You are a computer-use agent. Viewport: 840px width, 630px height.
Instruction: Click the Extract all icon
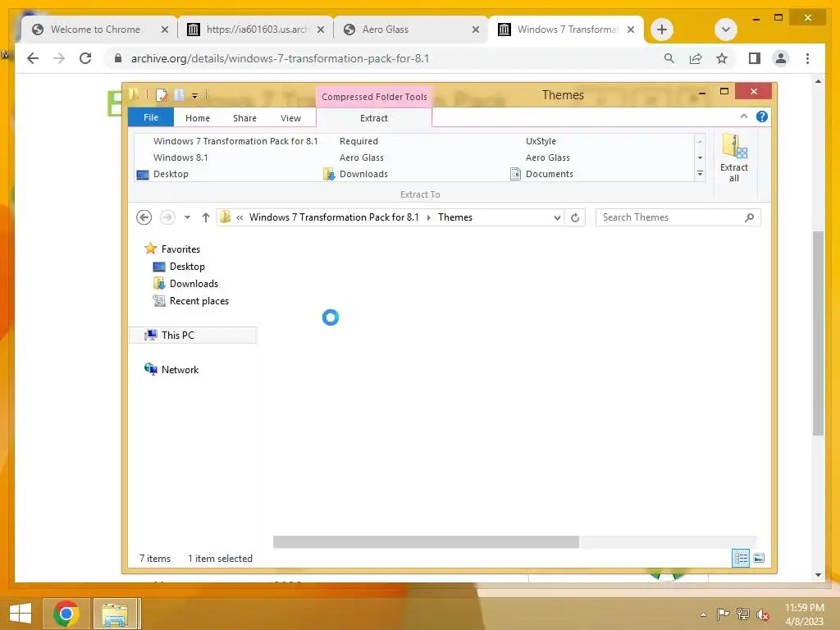734,158
